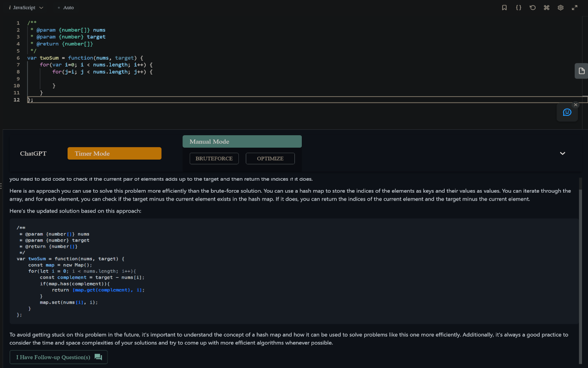Click the bookmark icon in editor toolbar

tap(504, 7)
